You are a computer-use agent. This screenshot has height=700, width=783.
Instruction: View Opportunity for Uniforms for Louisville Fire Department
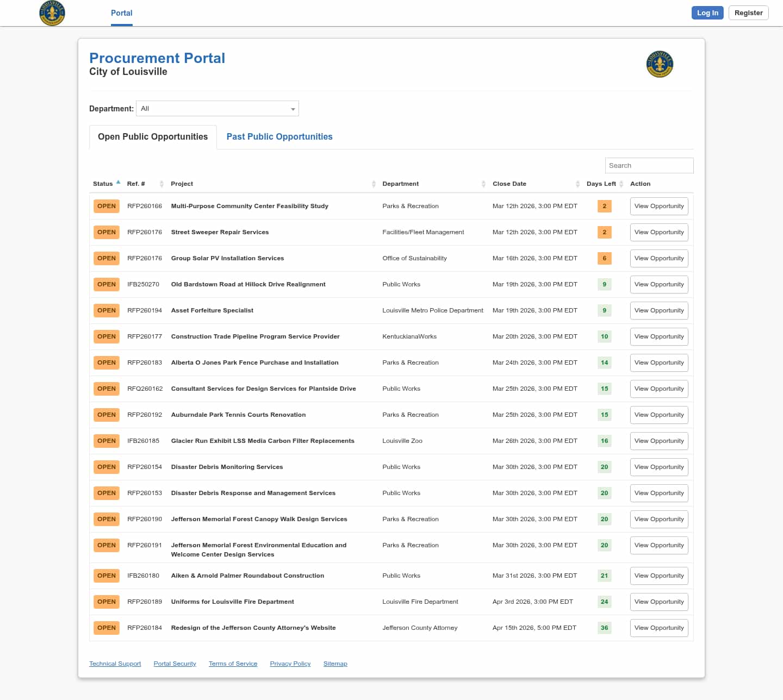(x=659, y=602)
